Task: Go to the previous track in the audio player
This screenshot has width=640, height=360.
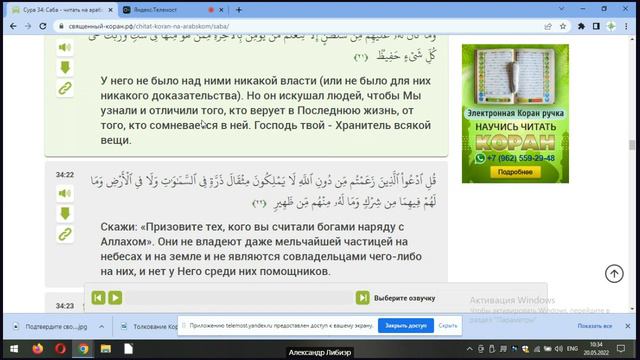Action: [98, 298]
